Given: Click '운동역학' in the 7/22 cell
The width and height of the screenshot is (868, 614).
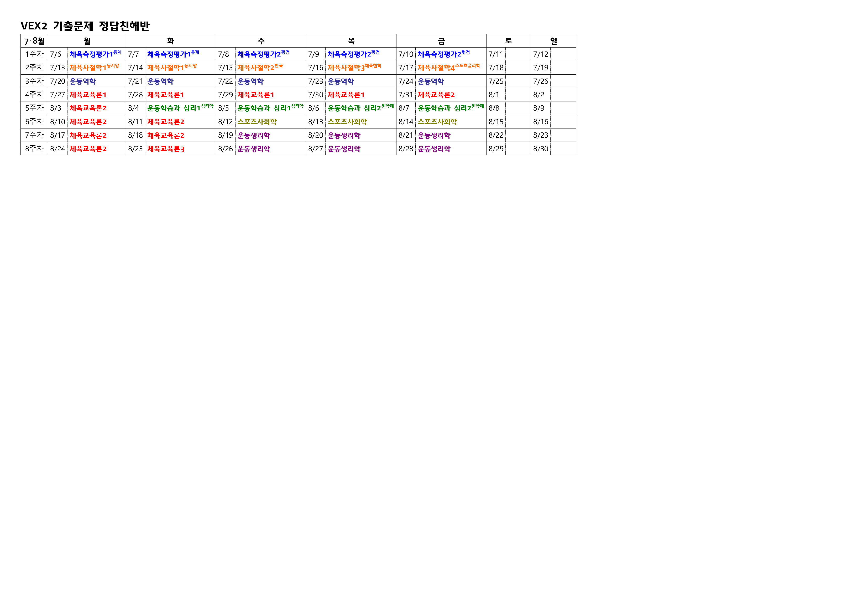Looking at the screenshot, I should pyautogui.click(x=250, y=81).
